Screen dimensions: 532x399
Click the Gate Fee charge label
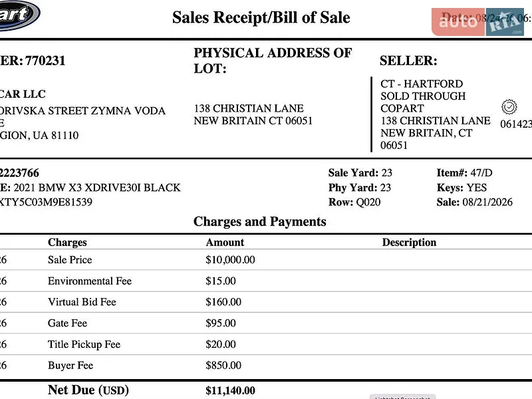[x=68, y=323]
